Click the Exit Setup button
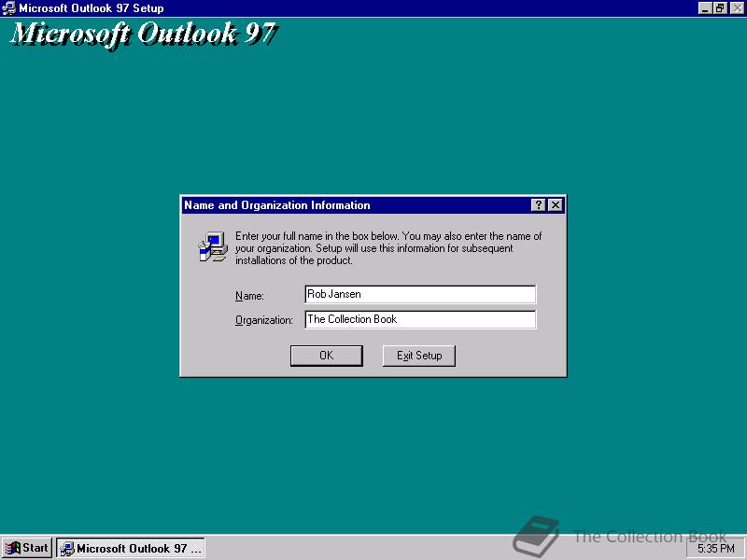This screenshot has width=747, height=560. (418, 356)
